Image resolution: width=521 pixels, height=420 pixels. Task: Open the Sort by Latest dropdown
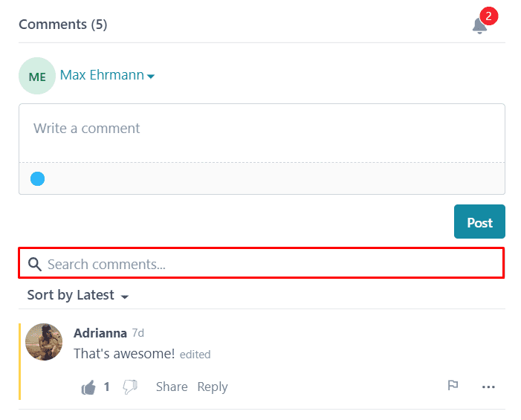[x=77, y=295]
